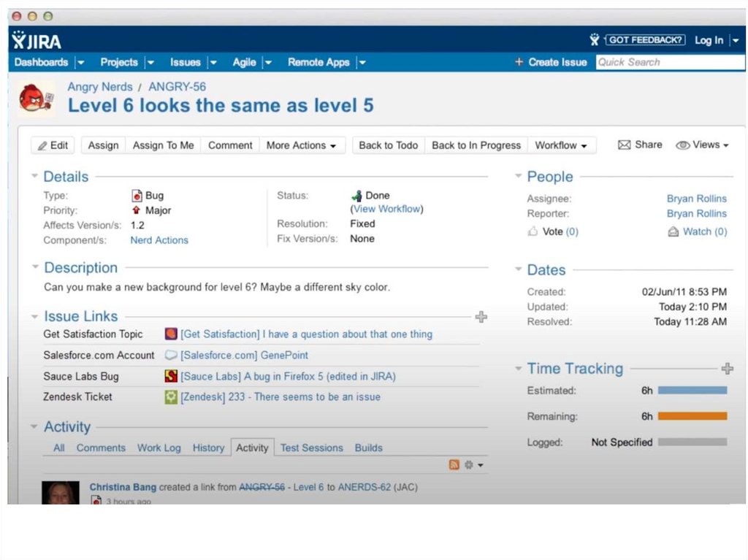The height and width of the screenshot is (560, 748).
Task: Collapse the Details section
Action: click(34, 176)
